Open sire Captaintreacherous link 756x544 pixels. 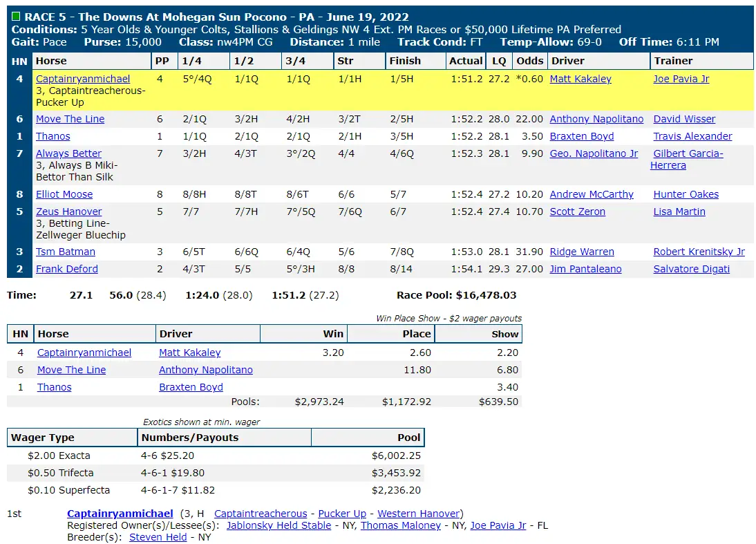pos(261,514)
